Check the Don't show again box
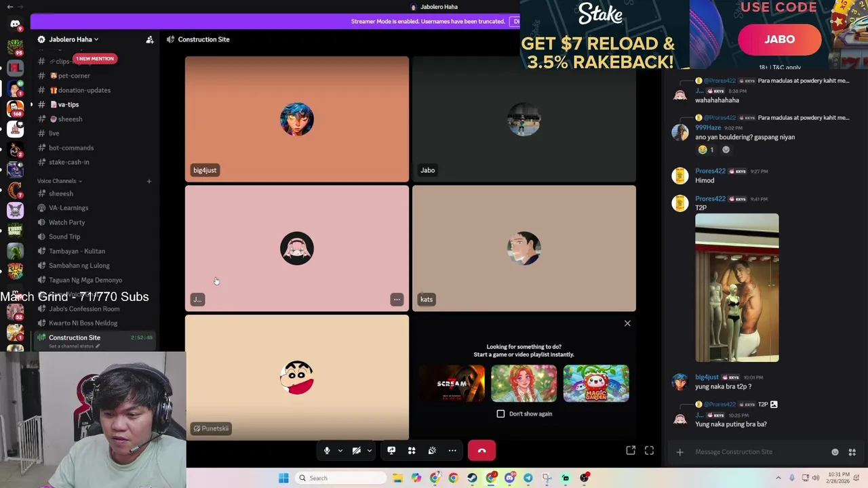 click(x=501, y=413)
